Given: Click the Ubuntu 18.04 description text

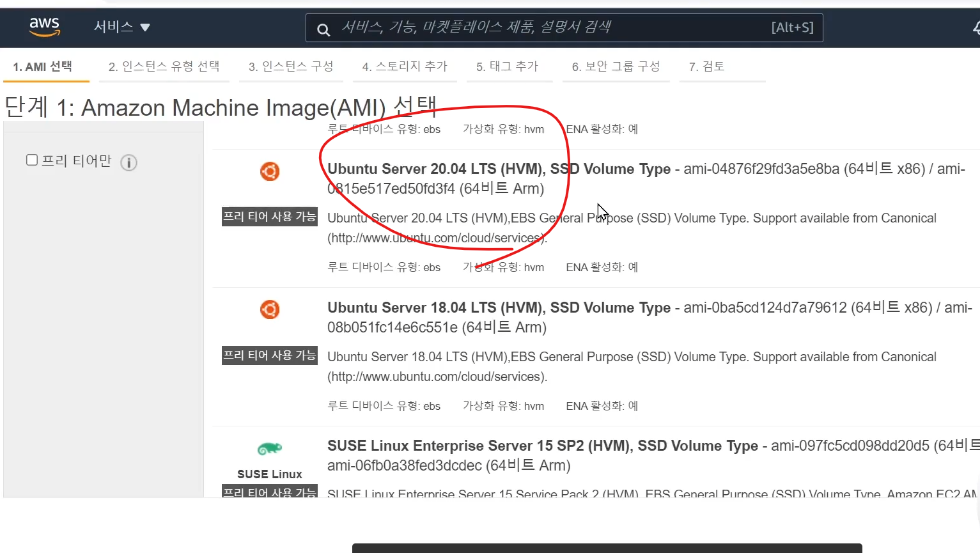Looking at the screenshot, I should [x=632, y=366].
